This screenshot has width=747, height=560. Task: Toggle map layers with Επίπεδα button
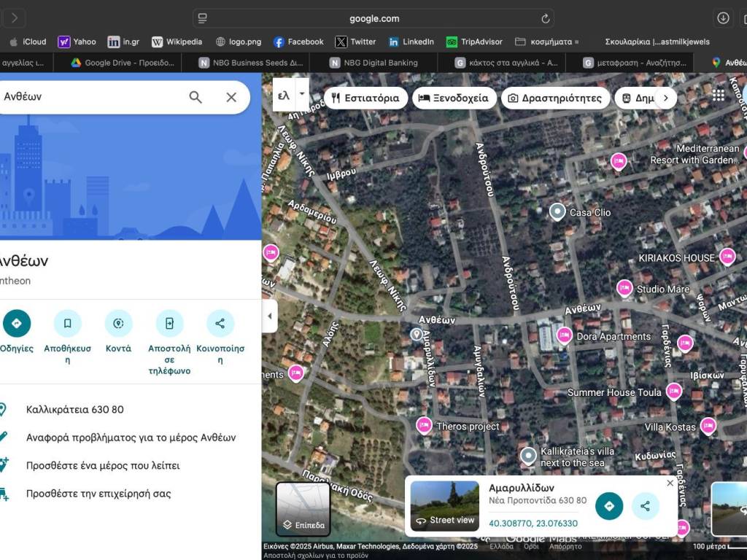[303, 509]
